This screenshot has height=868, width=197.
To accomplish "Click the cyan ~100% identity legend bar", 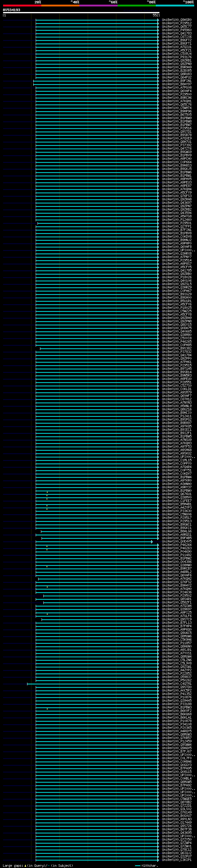I will coord(175,6).
